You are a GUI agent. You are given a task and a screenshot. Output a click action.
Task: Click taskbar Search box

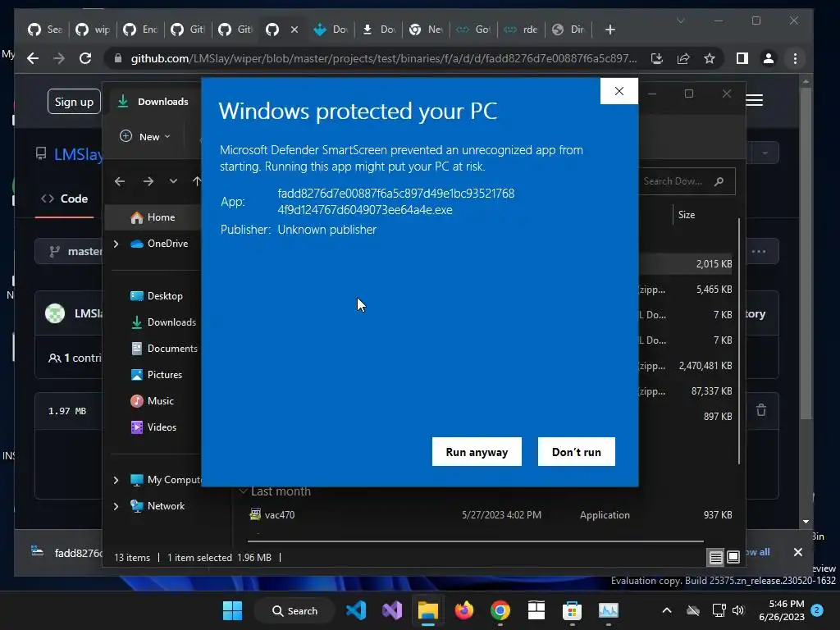[294, 610]
